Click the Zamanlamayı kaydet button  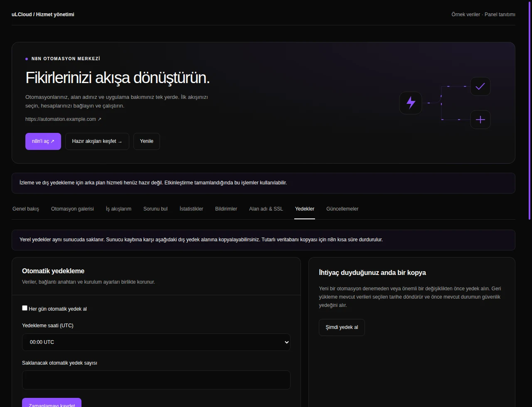(52, 403)
